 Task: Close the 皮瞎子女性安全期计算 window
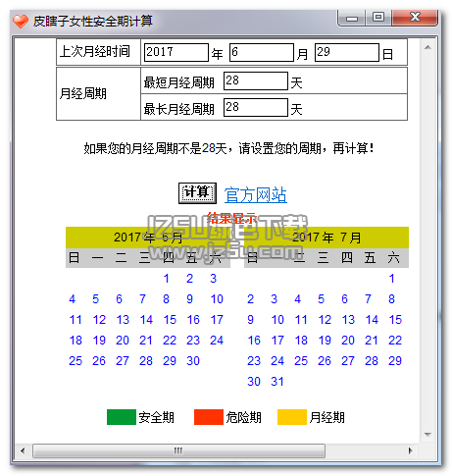pos(415,18)
